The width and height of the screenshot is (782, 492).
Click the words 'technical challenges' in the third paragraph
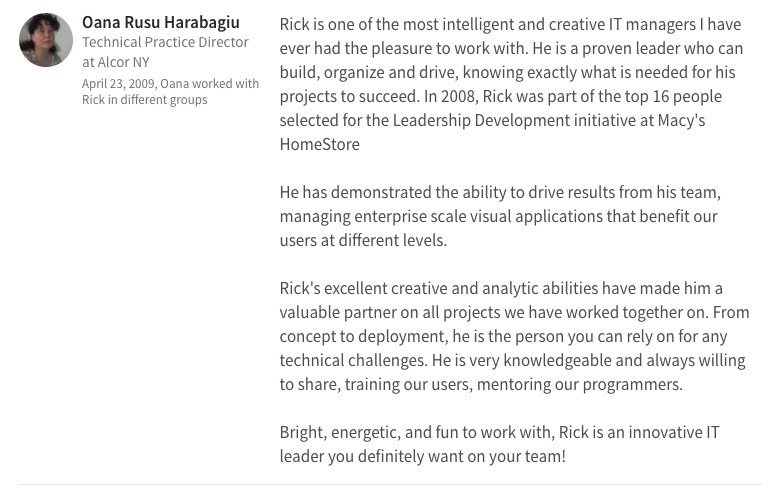[x=352, y=360]
